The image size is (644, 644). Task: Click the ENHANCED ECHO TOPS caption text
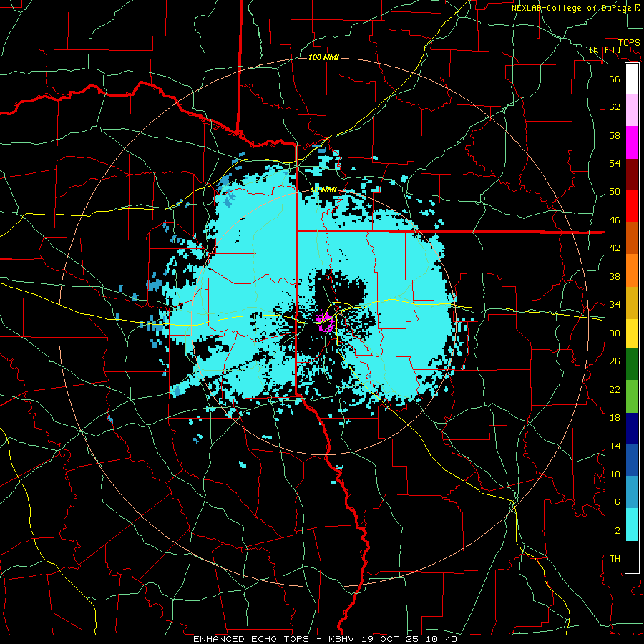tap(251, 639)
